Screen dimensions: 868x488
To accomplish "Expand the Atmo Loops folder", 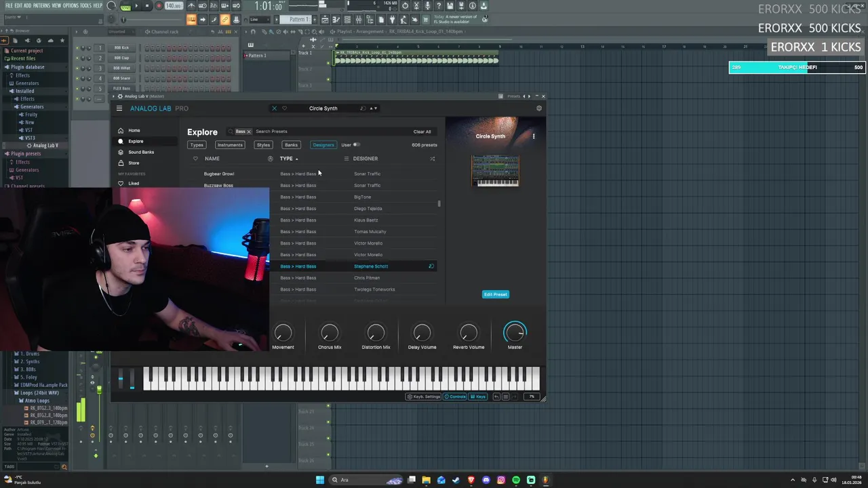I will coord(37,401).
